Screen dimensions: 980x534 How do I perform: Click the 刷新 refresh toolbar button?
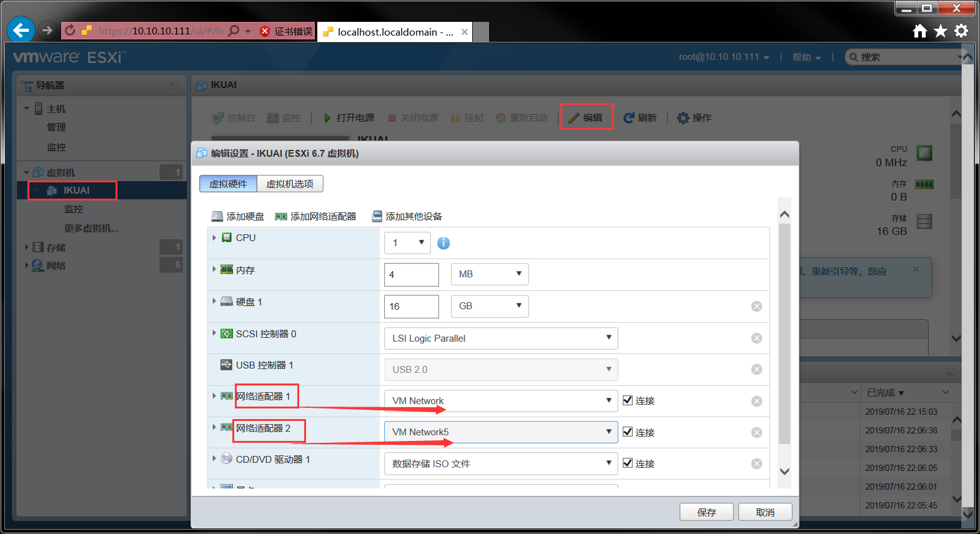[640, 117]
